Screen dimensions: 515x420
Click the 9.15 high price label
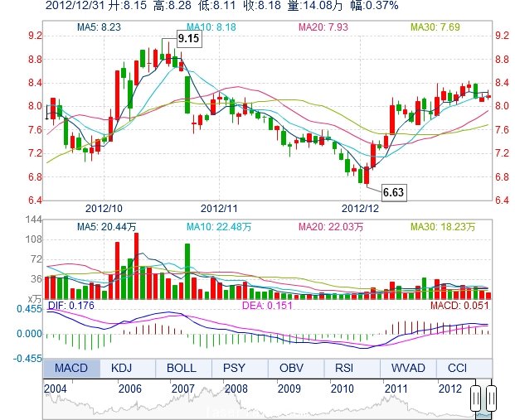point(188,38)
